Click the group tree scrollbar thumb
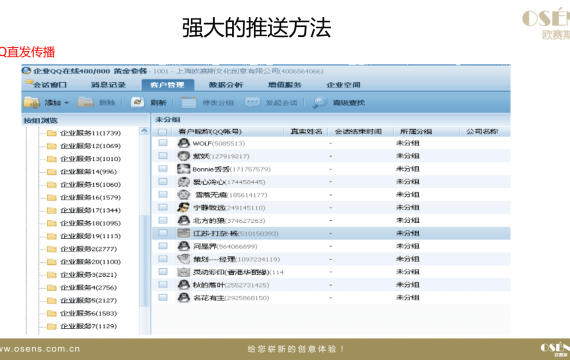The width and height of the screenshot is (570, 360). (144, 261)
